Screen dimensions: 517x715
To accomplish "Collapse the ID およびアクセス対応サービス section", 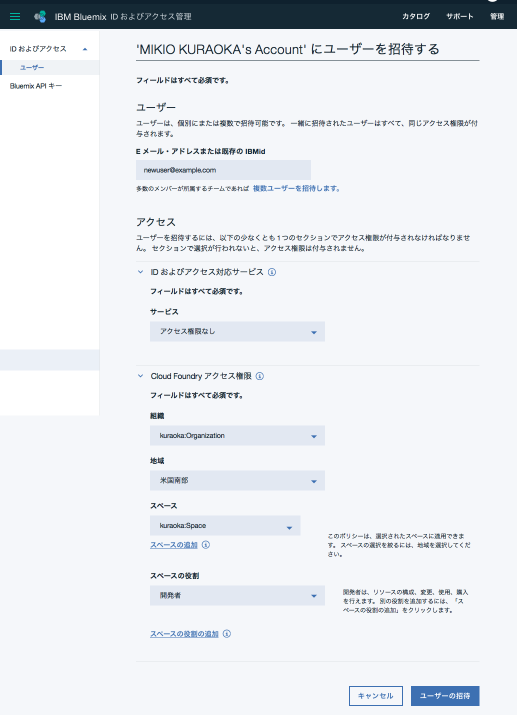I will click(x=140, y=272).
